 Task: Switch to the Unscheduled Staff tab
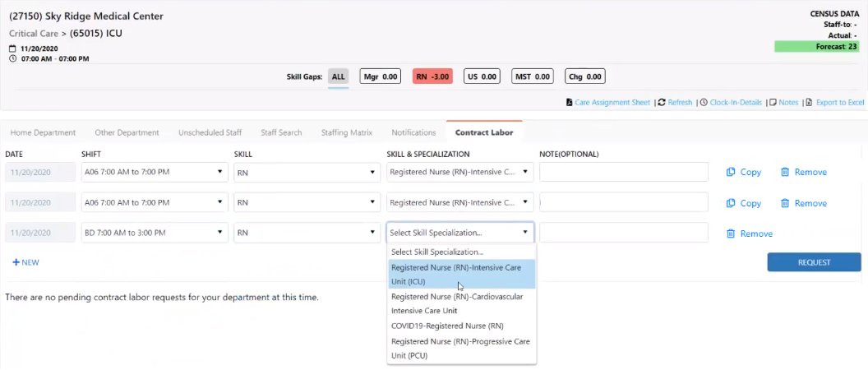click(210, 132)
